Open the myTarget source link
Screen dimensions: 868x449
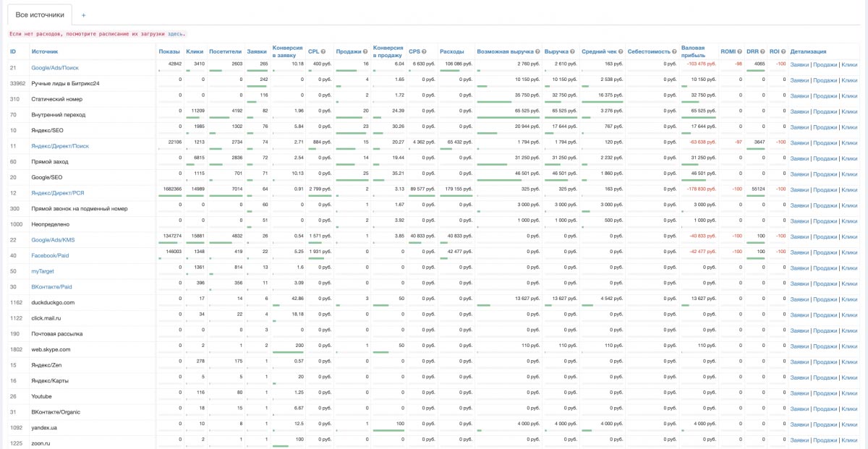coord(43,271)
